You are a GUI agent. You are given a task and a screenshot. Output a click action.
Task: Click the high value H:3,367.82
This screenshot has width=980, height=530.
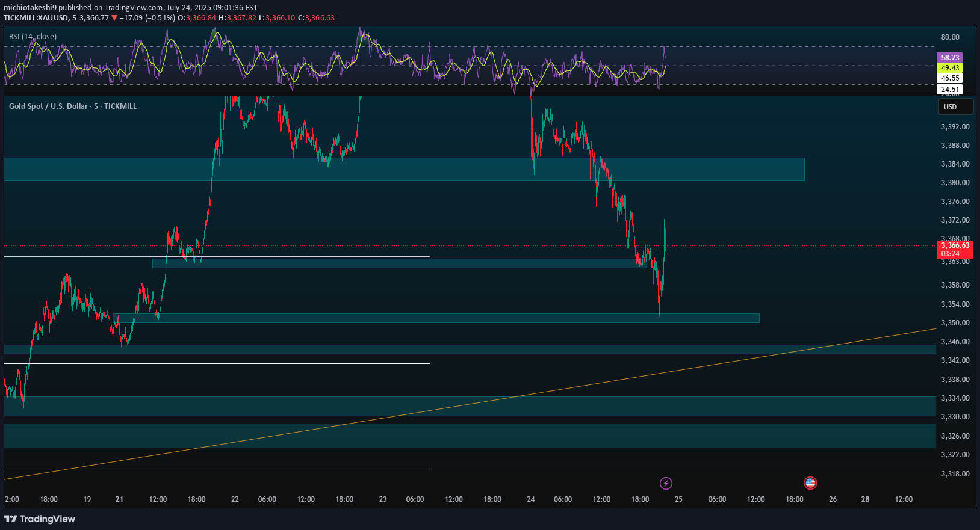tap(237, 18)
